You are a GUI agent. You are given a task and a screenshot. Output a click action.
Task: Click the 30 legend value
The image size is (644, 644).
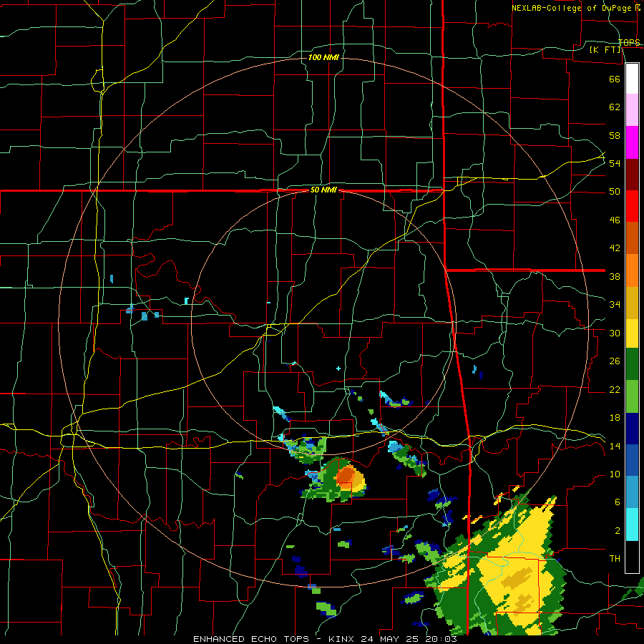click(x=615, y=333)
